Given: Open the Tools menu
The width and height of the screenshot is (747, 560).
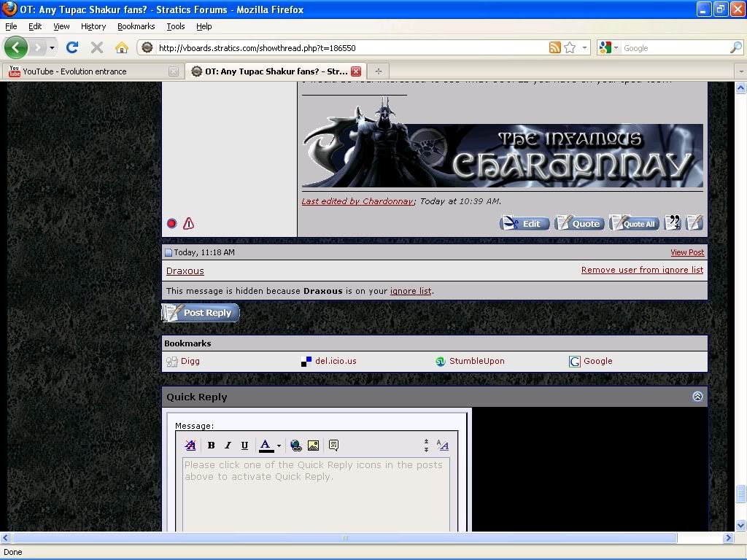Looking at the screenshot, I should click(x=176, y=26).
